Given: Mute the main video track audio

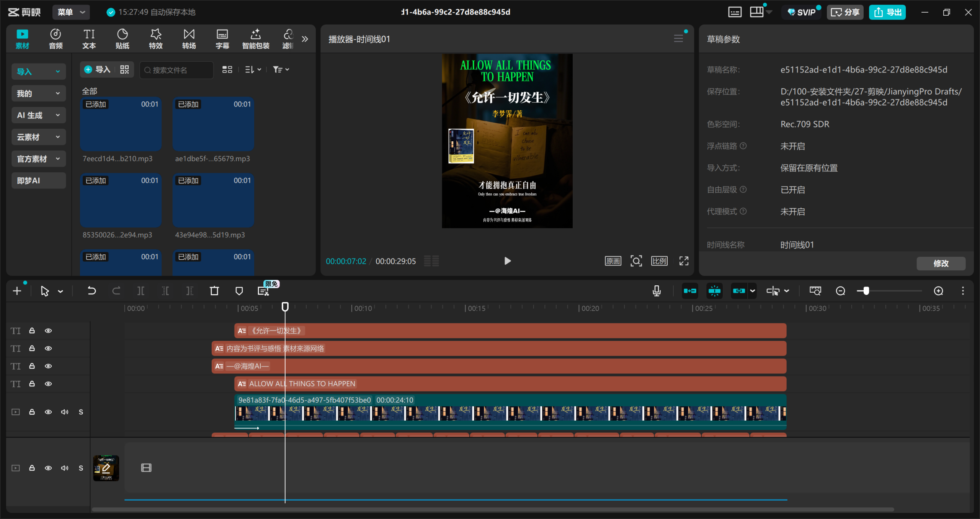Looking at the screenshot, I should coord(65,412).
